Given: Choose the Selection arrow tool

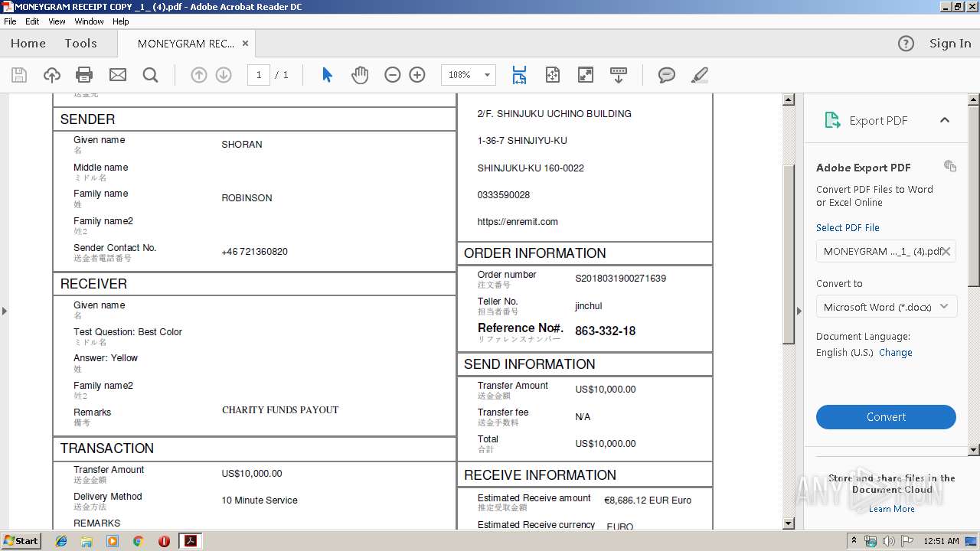Looking at the screenshot, I should click(x=327, y=75).
